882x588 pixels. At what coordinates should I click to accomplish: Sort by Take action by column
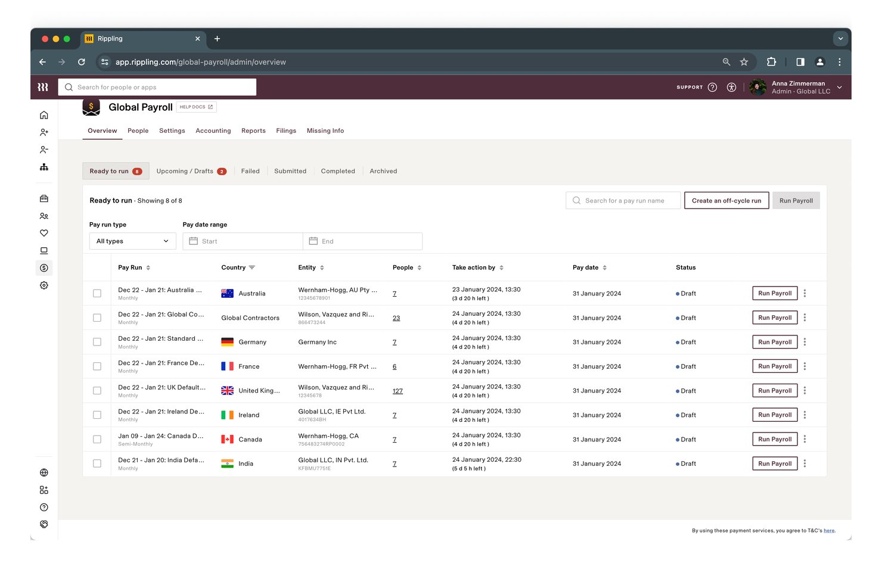click(x=501, y=267)
